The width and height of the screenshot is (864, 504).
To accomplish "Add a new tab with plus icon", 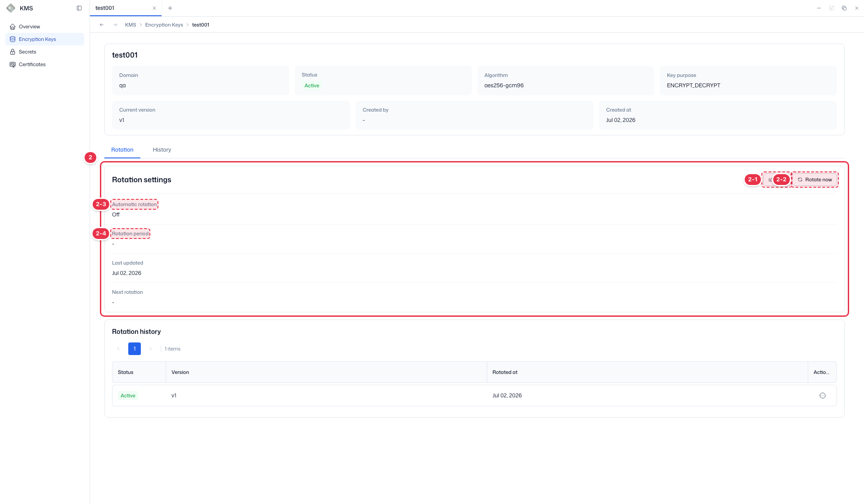I will [x=170, y=8].
